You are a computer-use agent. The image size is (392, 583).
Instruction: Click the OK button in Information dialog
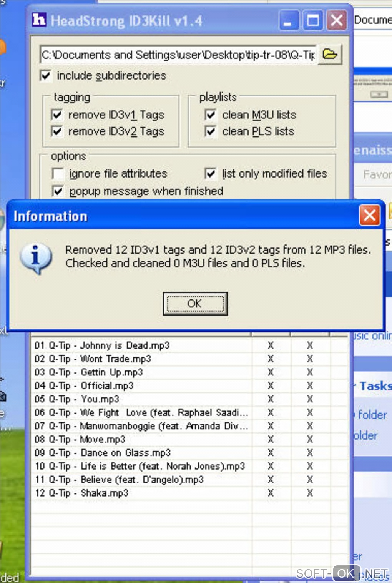tap(195, 304)
